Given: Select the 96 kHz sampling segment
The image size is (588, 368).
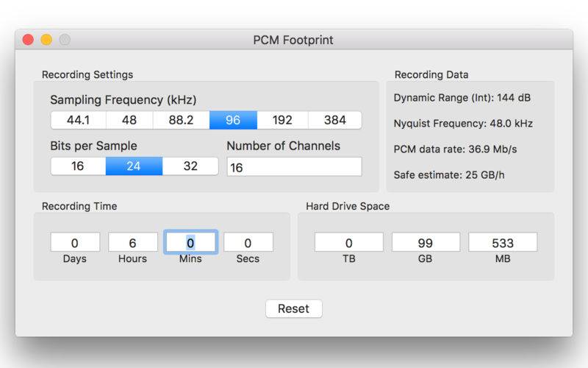Looking at the screenshot, I should [x=233, y=120].
